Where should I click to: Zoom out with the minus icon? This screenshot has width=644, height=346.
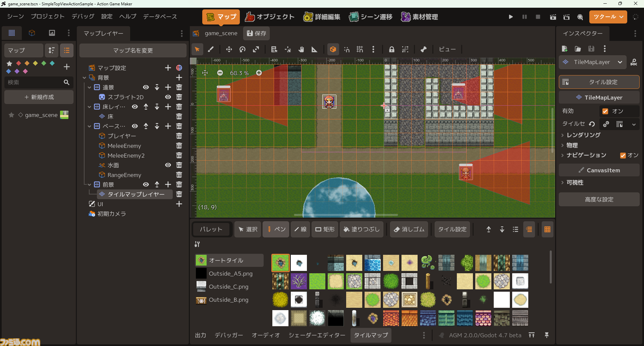point(220,73)
